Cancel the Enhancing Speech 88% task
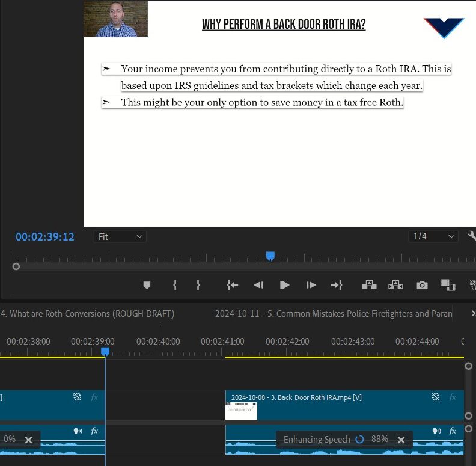 click(x=401, y=440)
